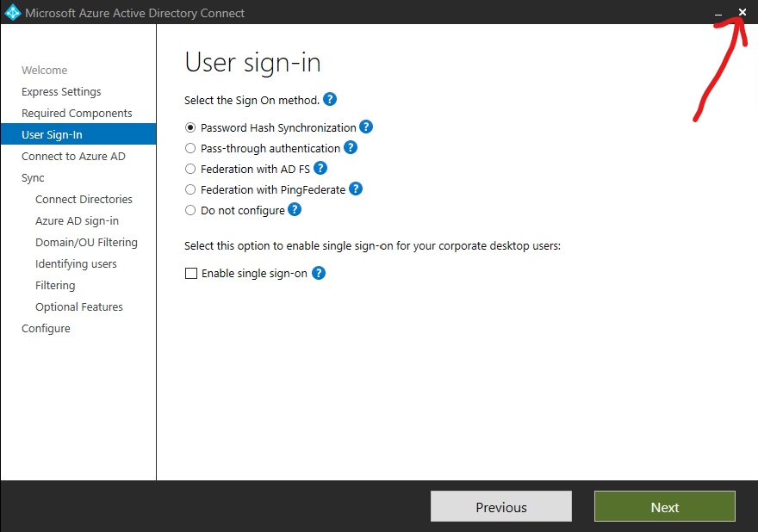Select Federation with AD FS option
Image resolution: width=758 pixels, height=532 pixels.
pos(190,169)
